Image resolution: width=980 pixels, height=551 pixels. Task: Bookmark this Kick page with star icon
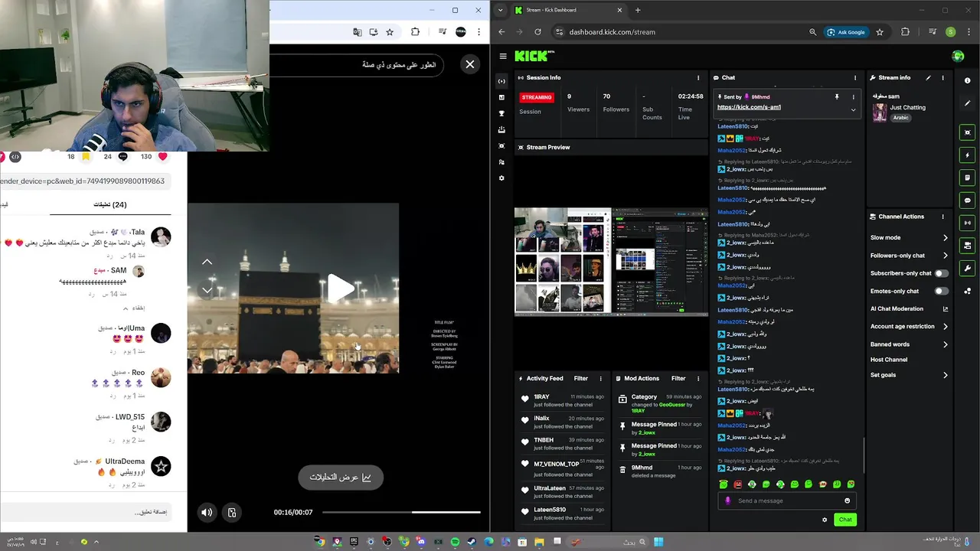pyautogui.click(x=880, y=32)
